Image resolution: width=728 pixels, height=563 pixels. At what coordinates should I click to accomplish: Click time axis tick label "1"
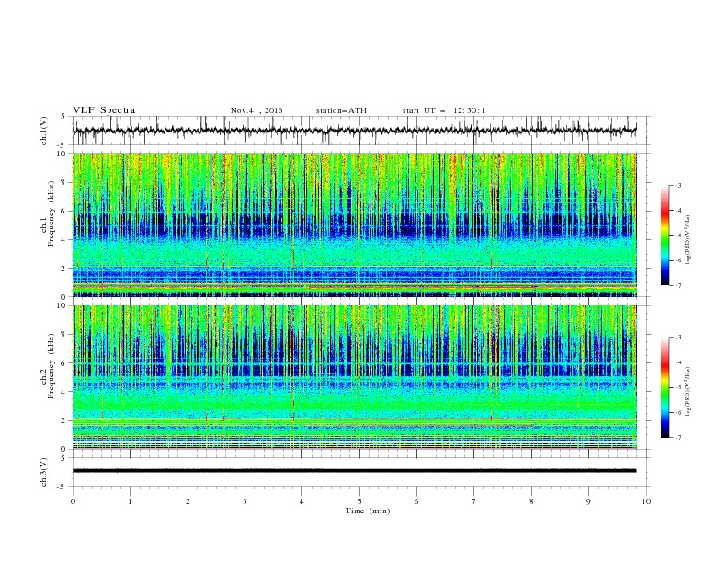131,501
